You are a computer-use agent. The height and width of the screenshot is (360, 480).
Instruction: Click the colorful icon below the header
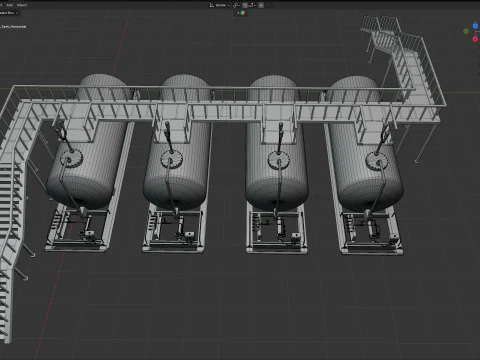[243, 13]
